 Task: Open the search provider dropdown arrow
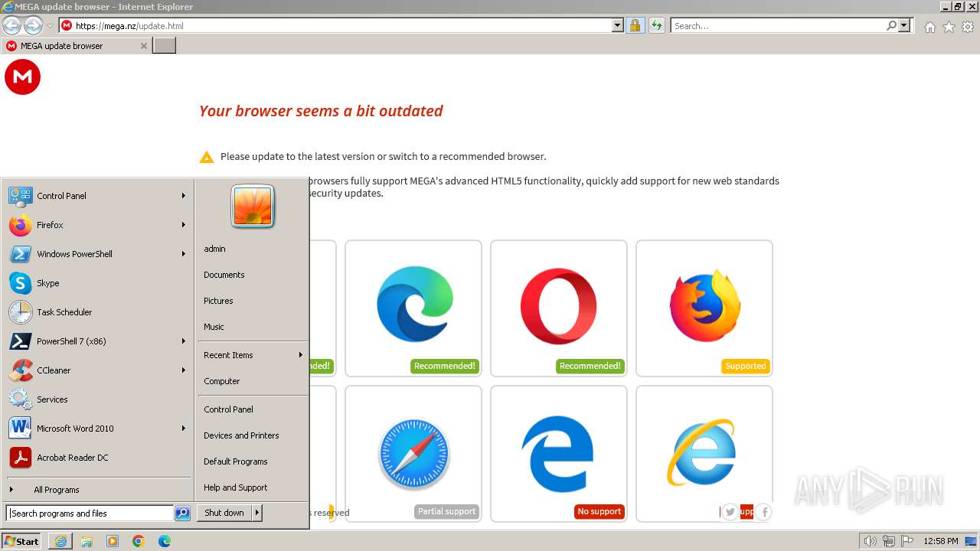pyautogui.click(x=904, y=25)
